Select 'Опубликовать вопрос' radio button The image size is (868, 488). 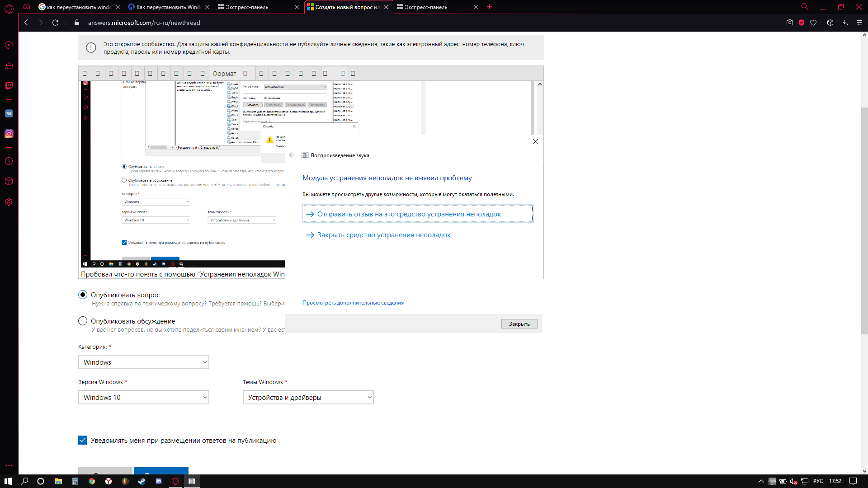pos(83,295)
